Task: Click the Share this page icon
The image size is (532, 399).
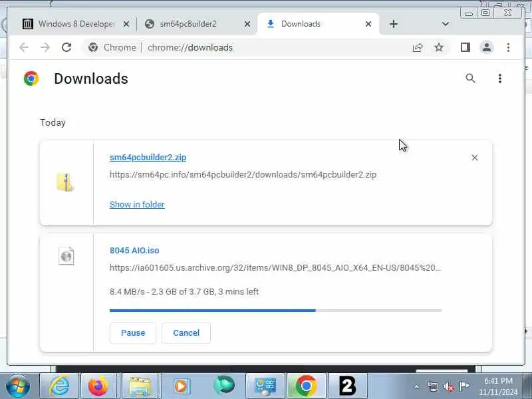Action: [418, 47]
